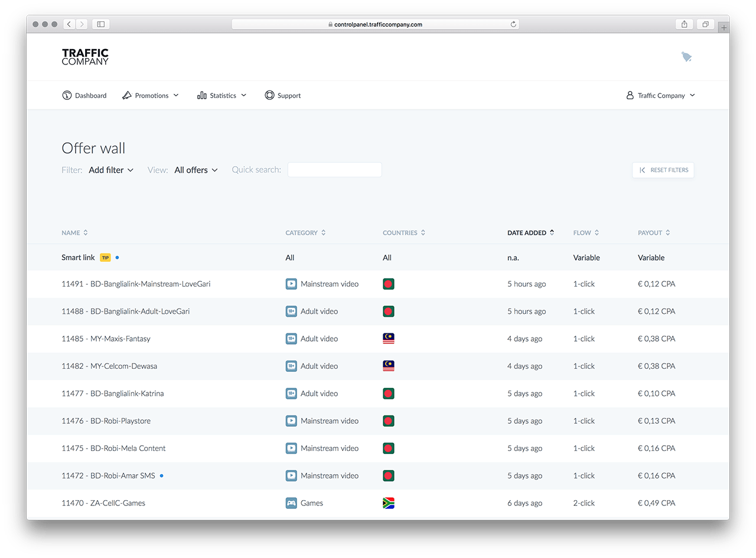Open the Promotions menu
The image size is (756, 558).
click(150, 95)
